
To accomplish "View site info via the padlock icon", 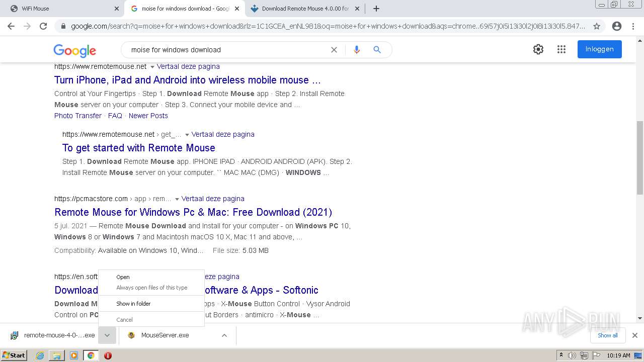I will (x=63, y=26).
